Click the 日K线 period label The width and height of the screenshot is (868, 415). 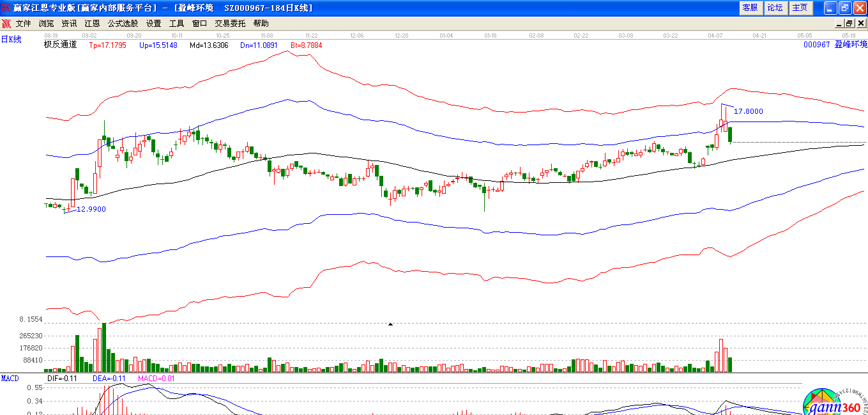11,40
